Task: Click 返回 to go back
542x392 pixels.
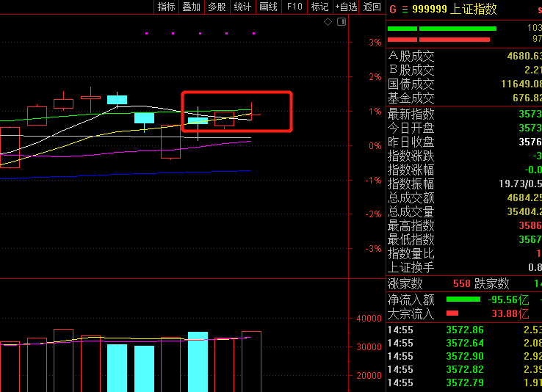Action: click(372, 7)
